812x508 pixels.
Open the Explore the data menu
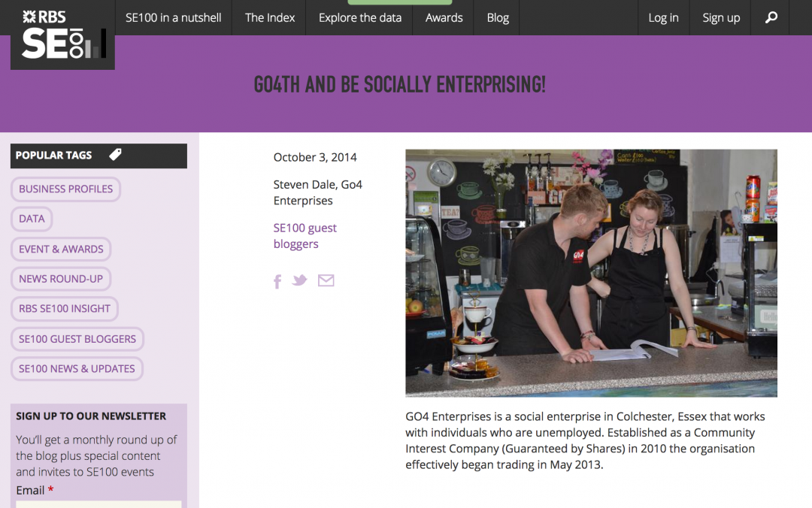click(x=360, y=17)
